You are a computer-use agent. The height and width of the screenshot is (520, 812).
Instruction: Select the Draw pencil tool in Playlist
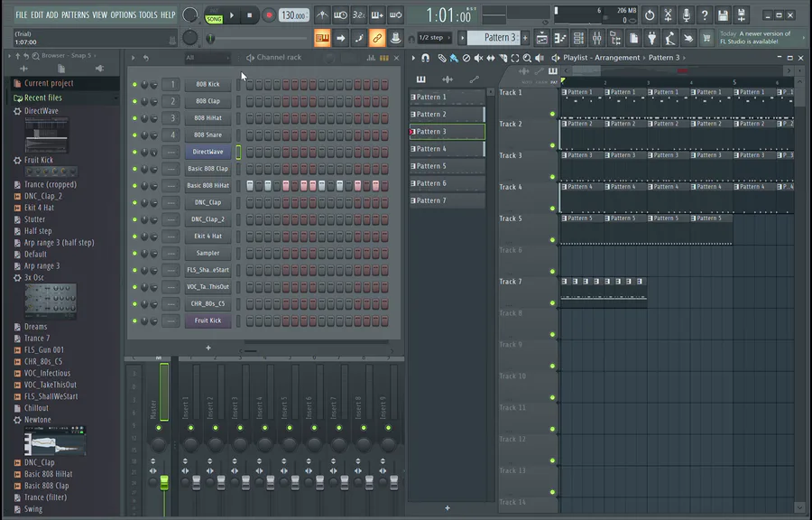pos(442,58)
